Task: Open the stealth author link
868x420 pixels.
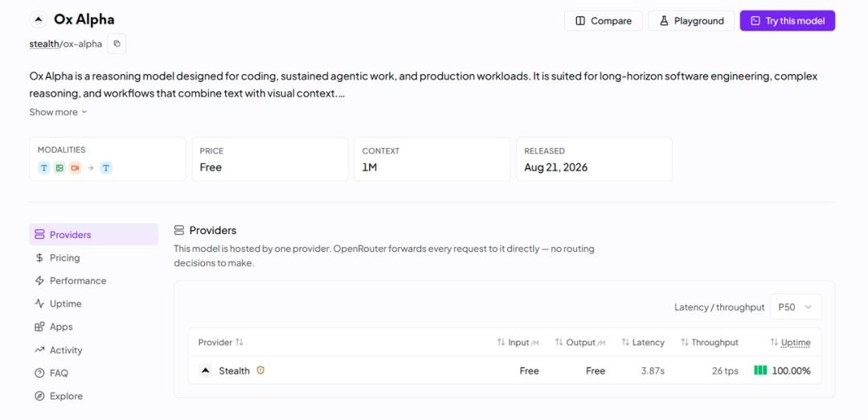Action: [x=44, y=43]
